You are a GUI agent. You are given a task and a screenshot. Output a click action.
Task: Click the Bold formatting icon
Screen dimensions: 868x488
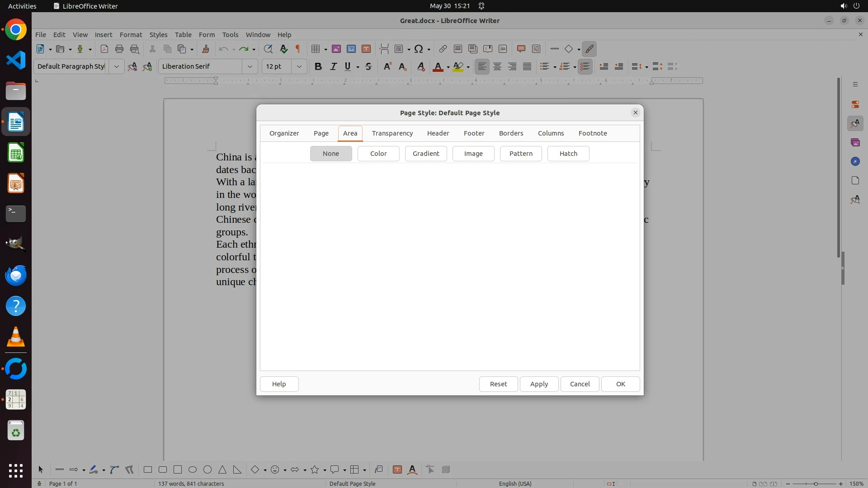point(318,66)
